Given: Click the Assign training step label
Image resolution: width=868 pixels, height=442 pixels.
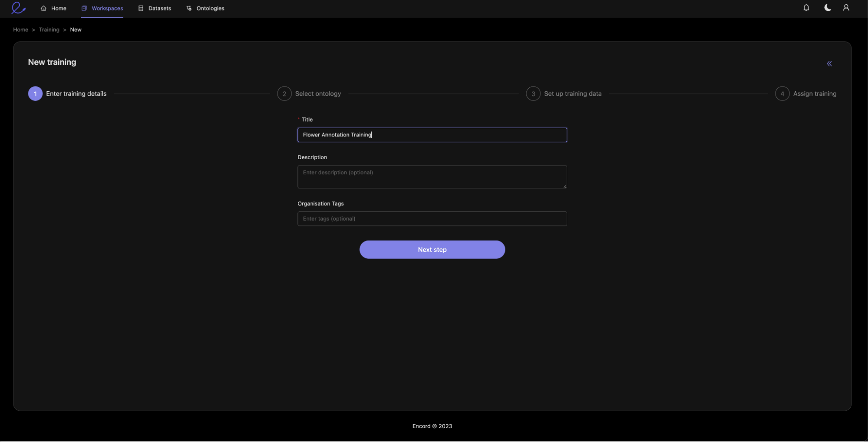Looking at the screenshot, I should (815, 93).
